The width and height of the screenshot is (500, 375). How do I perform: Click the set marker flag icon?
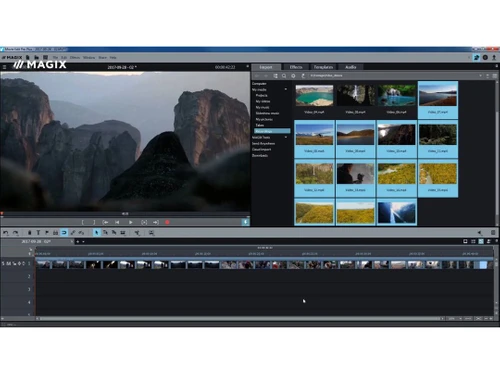click(x=47, y=233)
